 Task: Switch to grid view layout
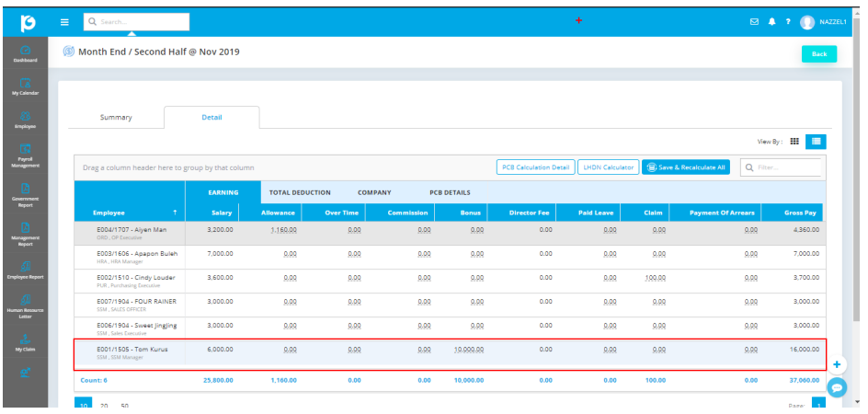point(794,141)
